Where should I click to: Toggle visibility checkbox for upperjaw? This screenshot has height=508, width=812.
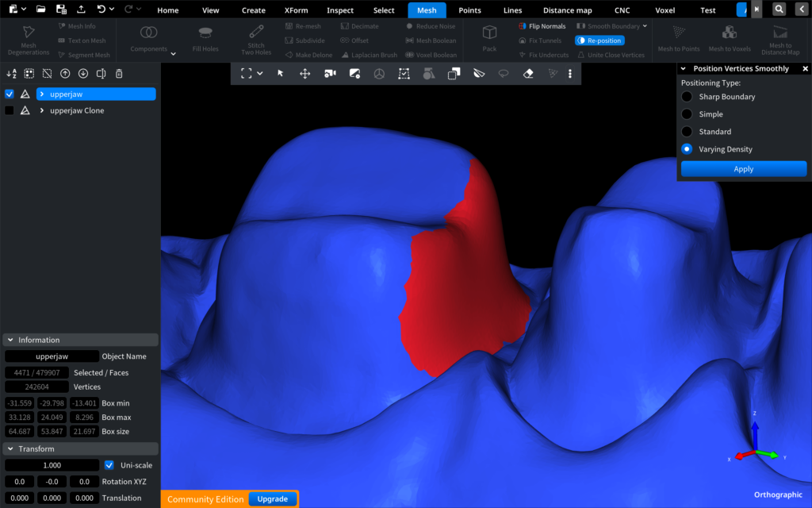[10, 94]
